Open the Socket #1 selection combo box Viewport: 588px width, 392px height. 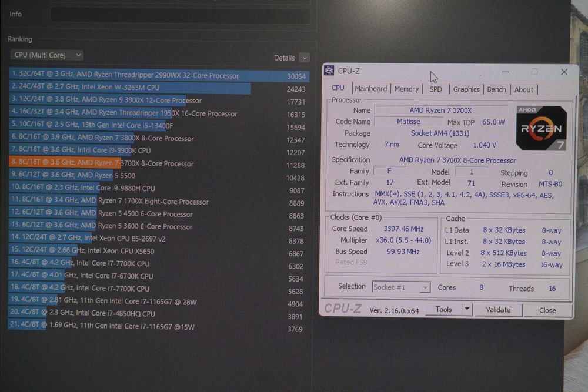(401, 287)
